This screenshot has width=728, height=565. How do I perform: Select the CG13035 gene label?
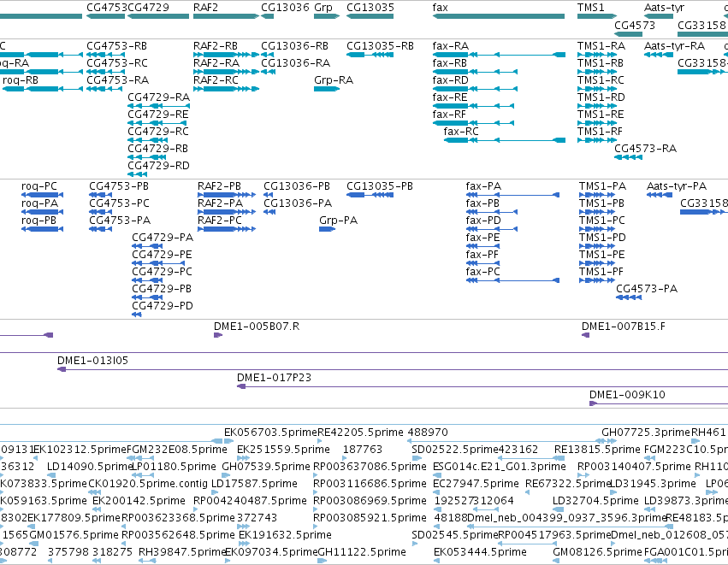[370, 8]
